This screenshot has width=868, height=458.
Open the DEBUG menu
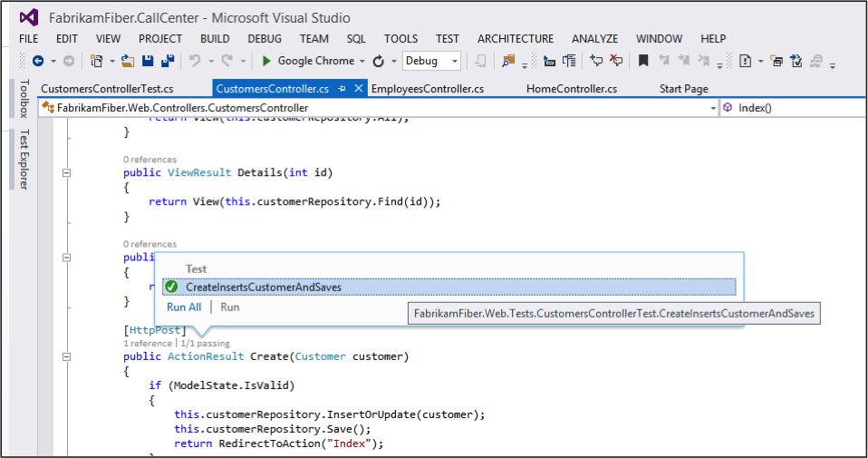(265, 39)
